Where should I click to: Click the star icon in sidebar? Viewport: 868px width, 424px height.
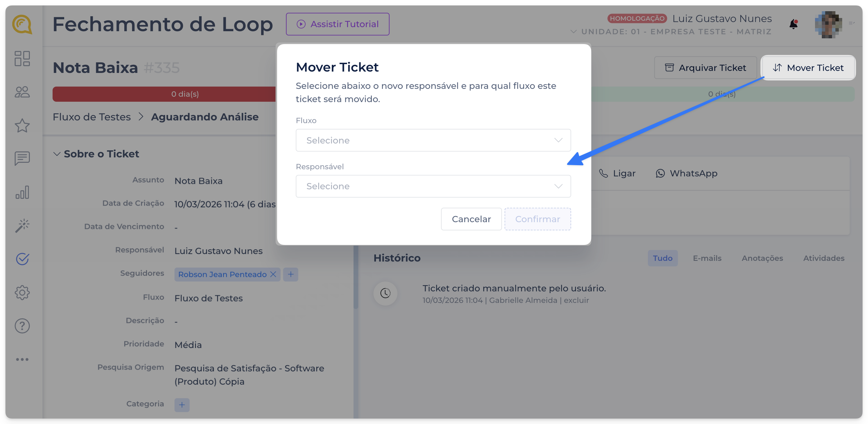[x=22, y=126]
